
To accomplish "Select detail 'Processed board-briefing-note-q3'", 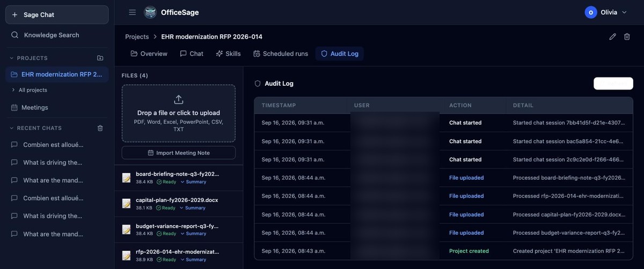I will pyautogui.click(x=569, y=178).
